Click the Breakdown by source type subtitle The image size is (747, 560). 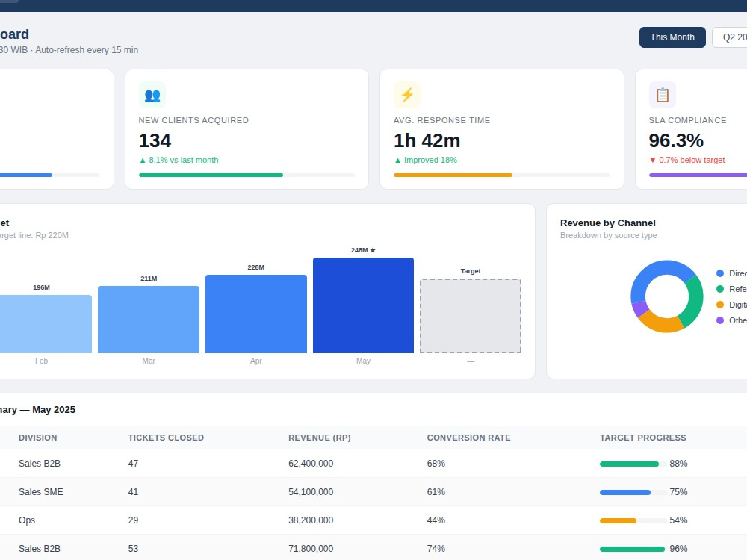[x=608, y=235]
